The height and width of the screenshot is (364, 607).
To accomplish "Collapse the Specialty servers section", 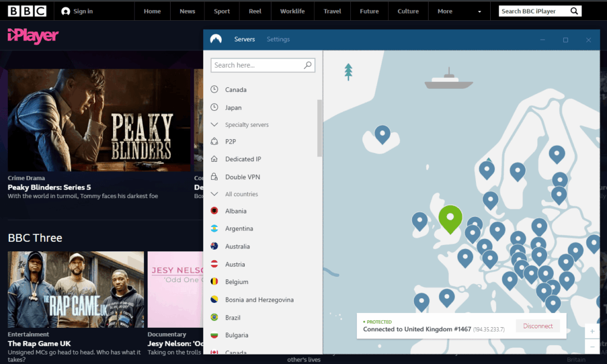I will (214, 125).
